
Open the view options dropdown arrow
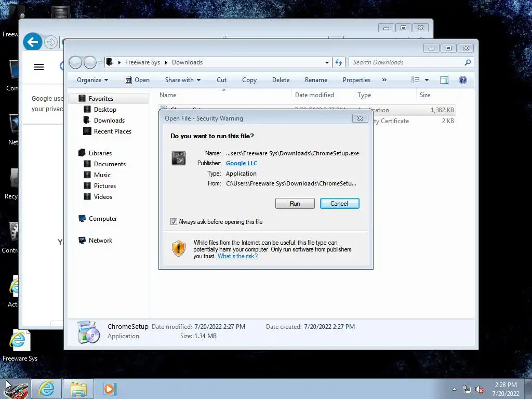(427, 80)
